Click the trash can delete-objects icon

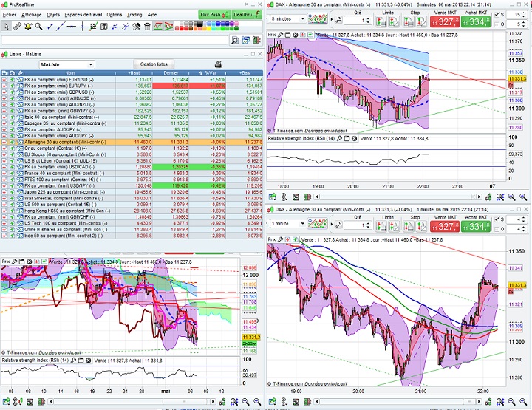147,26
